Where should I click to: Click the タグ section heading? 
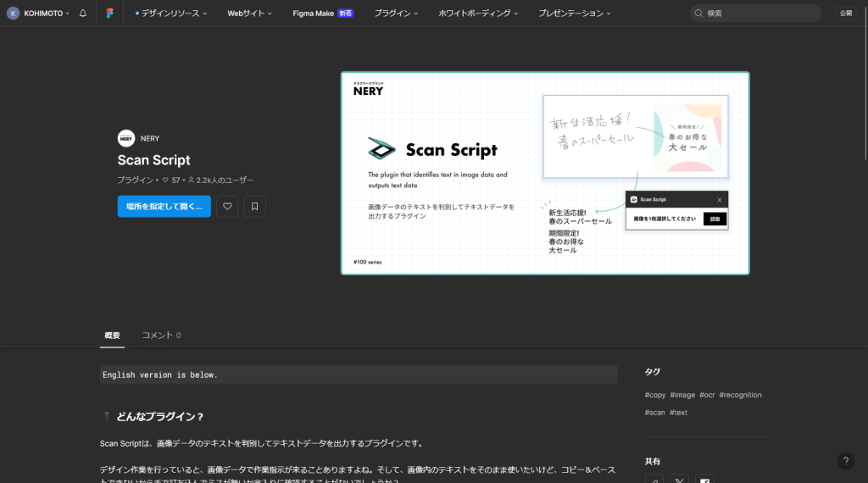click(652, 372)
